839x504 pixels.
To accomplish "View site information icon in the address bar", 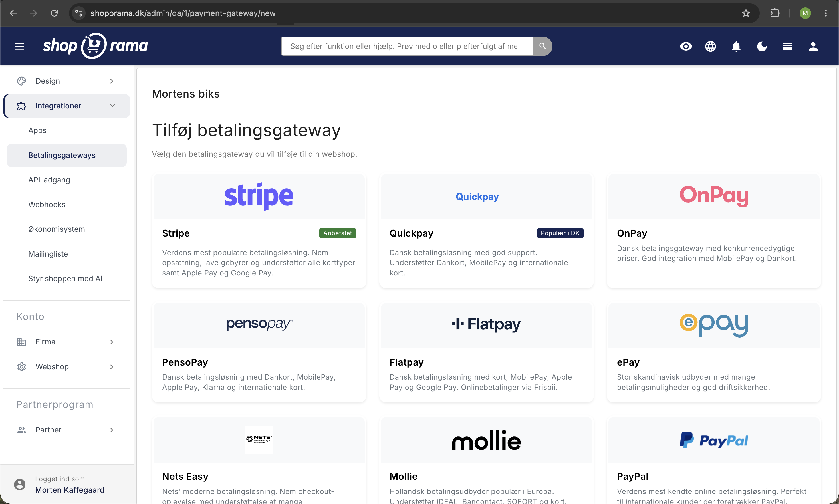I will point(79,13).
